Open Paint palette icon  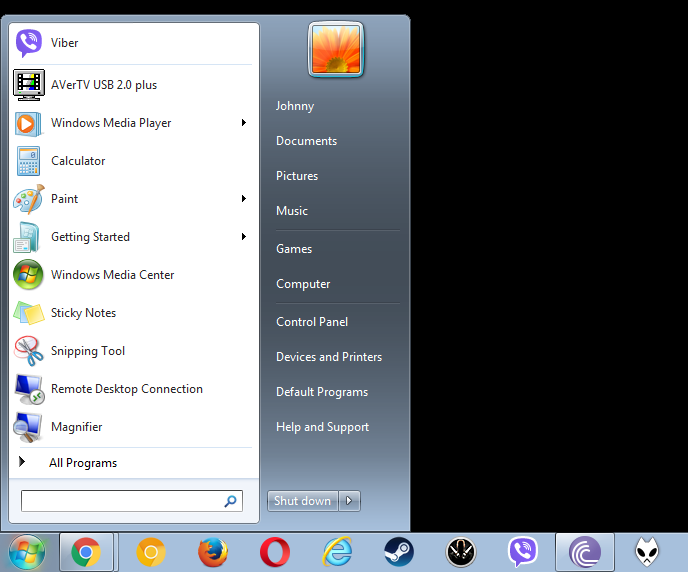click(x=29, y=199)
